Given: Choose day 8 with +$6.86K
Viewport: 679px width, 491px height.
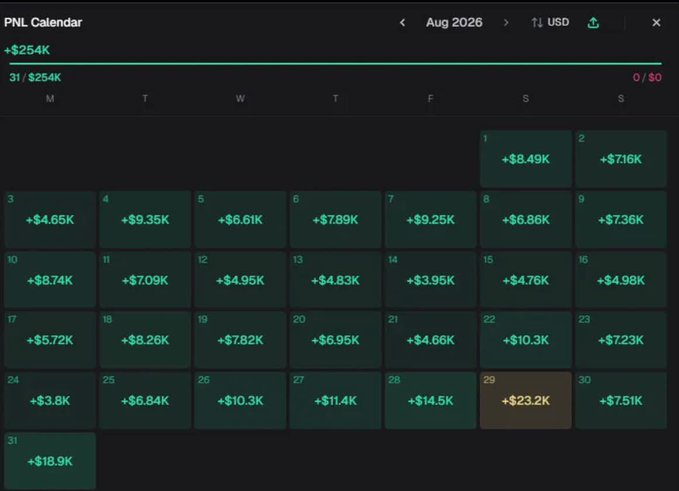Looking at the screenshot, I should 526,220.
